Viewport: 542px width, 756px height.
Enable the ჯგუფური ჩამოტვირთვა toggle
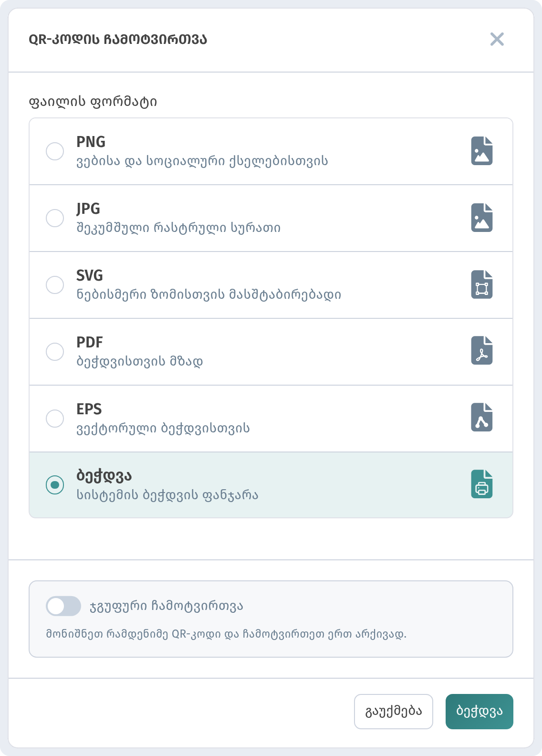[63, 606]
